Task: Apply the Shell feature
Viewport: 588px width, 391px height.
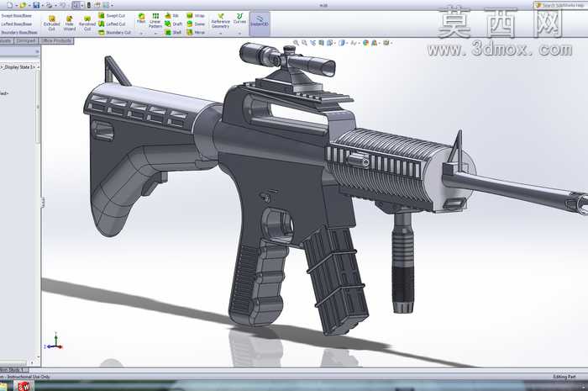Action: 173,32
